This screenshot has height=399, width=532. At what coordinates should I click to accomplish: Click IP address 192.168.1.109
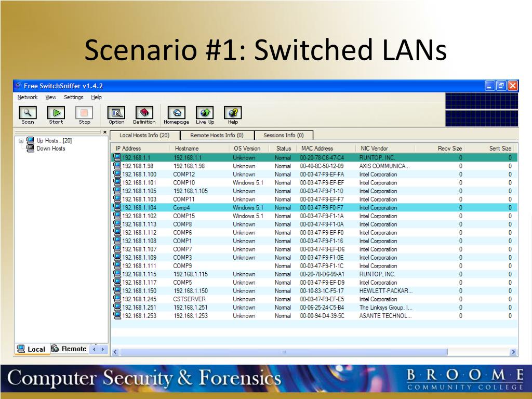pyautogui.click(x=139, y=258)
